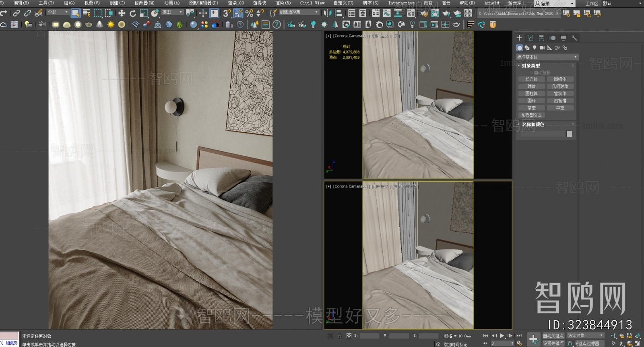This screenshot has height=347, width=644.
Task: Switch to the Hierarchy panel tab
Action: coord(541,38)
